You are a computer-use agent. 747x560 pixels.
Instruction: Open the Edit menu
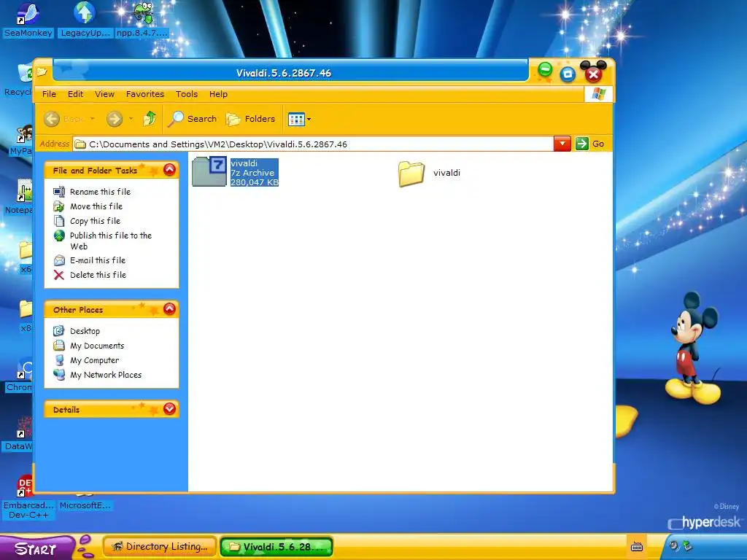click(75, 94)
